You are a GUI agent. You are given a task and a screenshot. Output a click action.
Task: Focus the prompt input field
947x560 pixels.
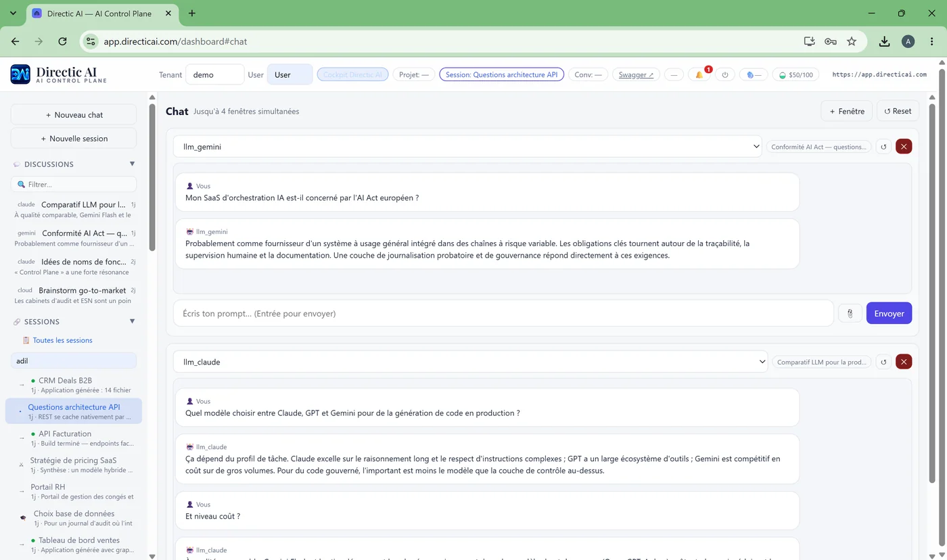click(x=503, y=313)
